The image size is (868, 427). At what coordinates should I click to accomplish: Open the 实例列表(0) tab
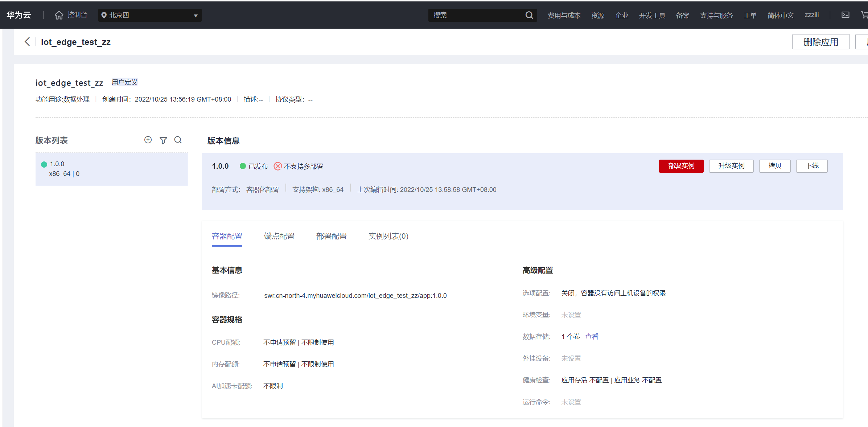pyautogui.click(x=388, y=236)
